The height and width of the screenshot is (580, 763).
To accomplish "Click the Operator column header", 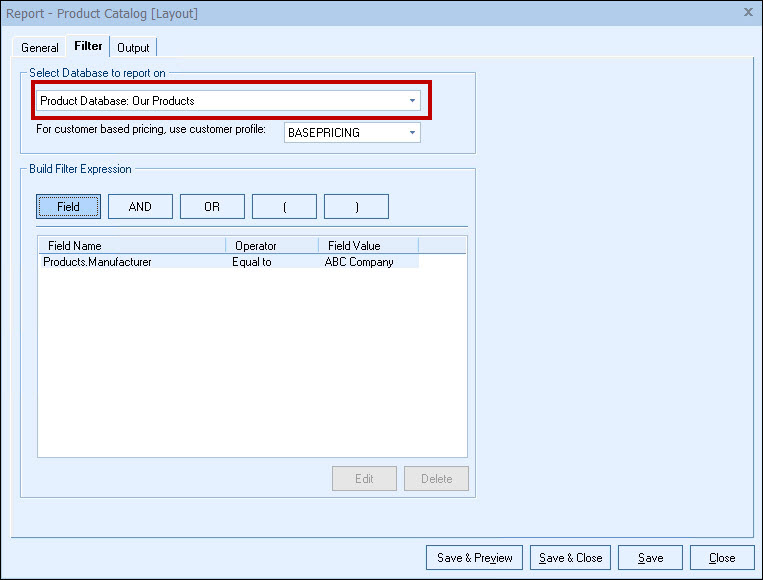I will pyautogui.click(x=271, y=245).
